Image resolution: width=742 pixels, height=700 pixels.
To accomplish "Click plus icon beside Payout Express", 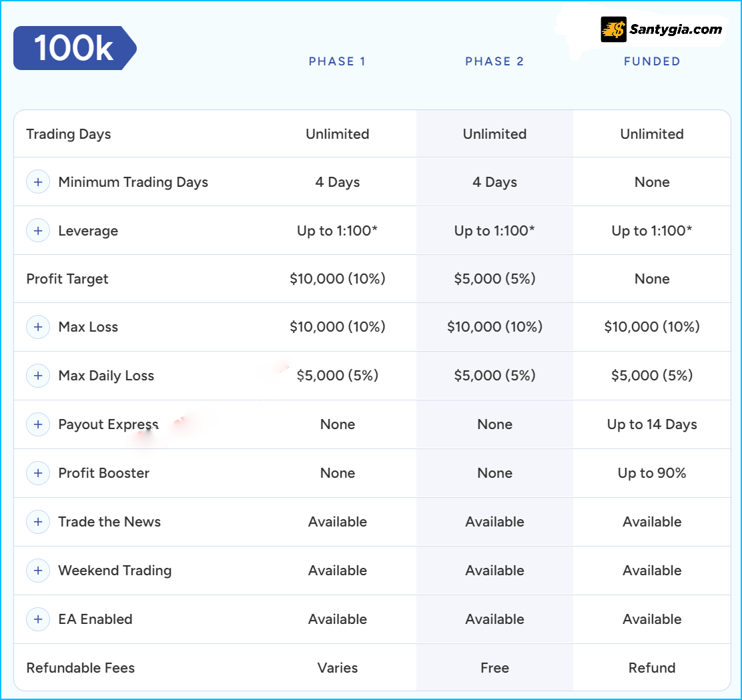I will tap(38, 424).
